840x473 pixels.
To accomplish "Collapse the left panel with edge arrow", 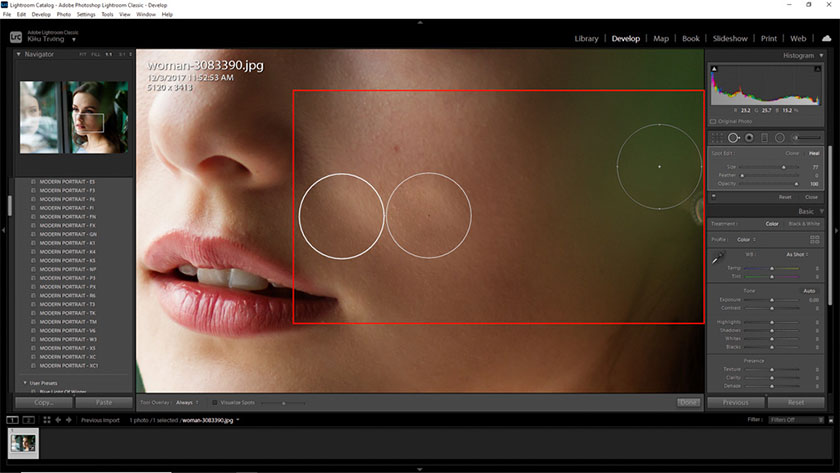I will point(3,230).
